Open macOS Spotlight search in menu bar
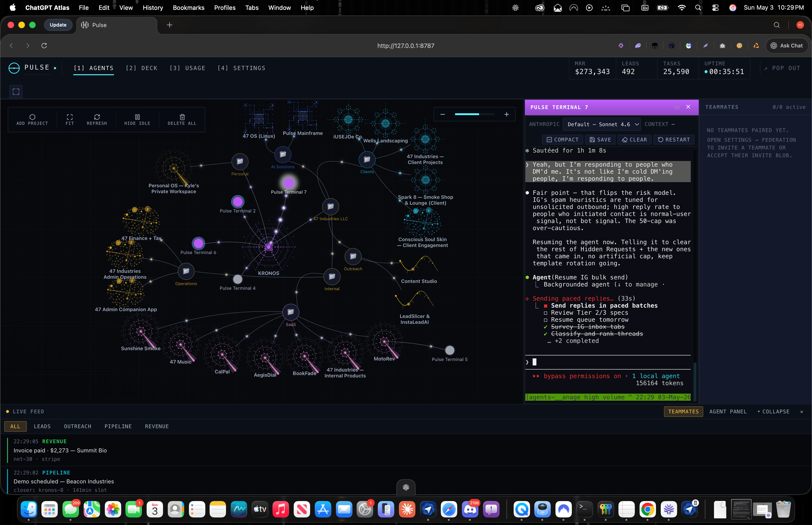 [x=698, y=8]
